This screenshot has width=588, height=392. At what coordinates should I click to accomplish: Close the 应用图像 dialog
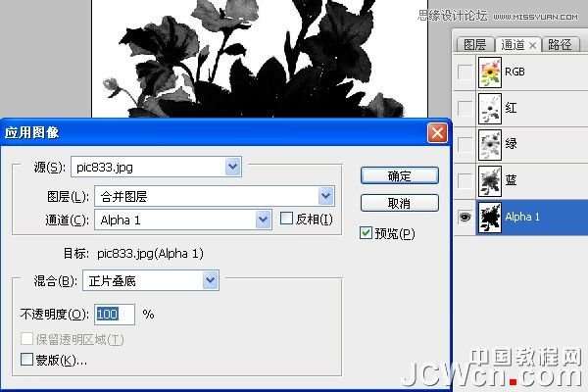point(437,133)
